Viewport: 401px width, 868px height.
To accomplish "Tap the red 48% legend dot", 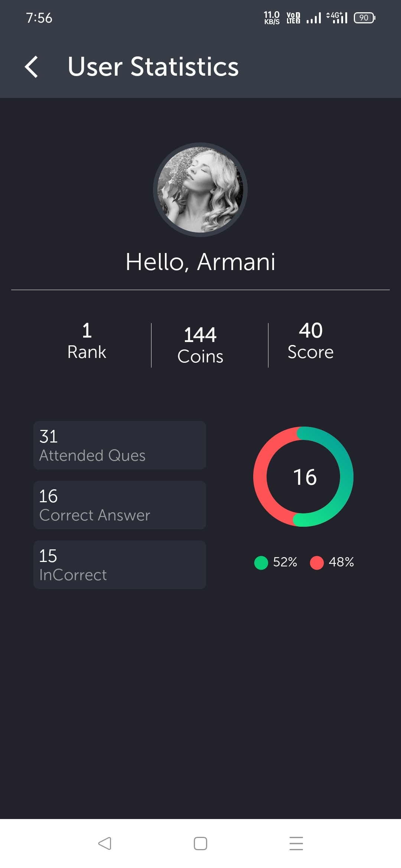I will click(x=317, y=562).
